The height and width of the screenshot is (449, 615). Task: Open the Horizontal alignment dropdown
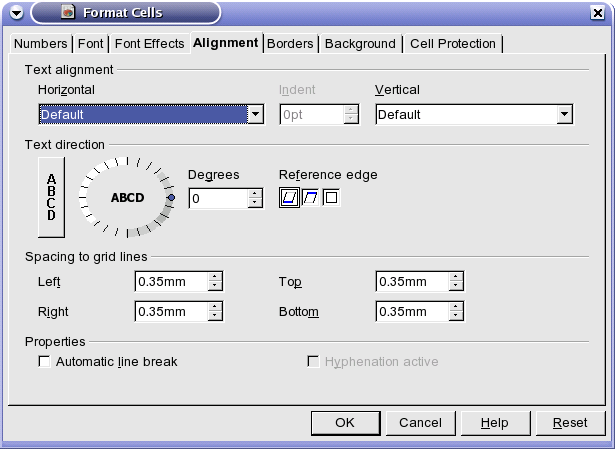[x=256, y=114]
